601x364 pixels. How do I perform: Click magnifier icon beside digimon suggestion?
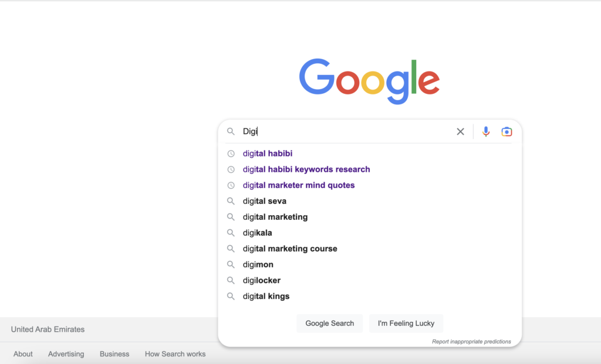pyautogui.click(x=231, y=264)
